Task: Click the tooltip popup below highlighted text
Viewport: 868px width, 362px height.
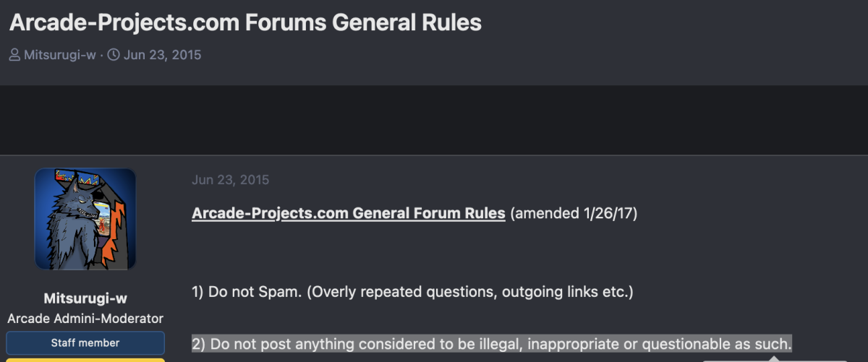Action: click(774, 359)
